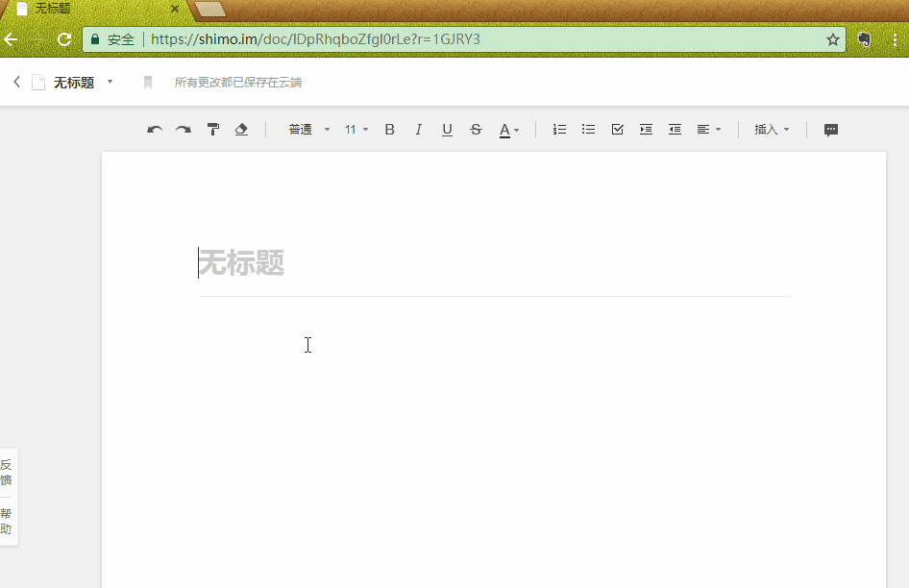The width and height of the screenshot is (909, 588).
Task: Close the 无标题 browser tab
Action: pyautogui.click(x=175, y=9)
